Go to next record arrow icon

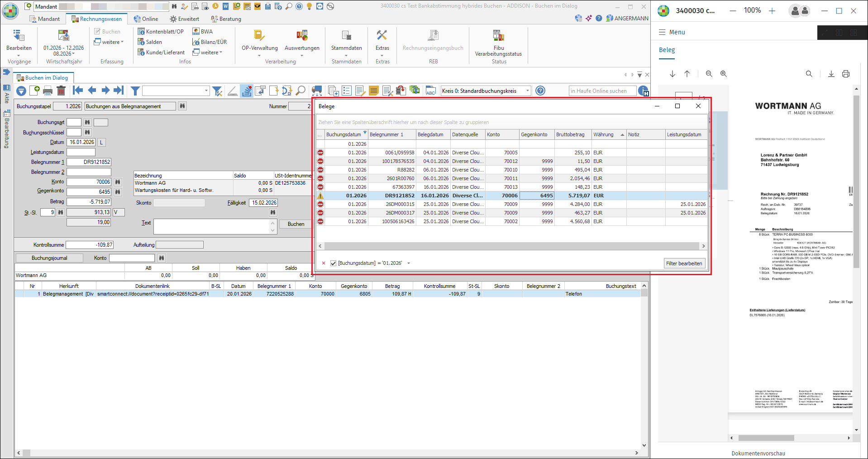[x=105, y=91]
